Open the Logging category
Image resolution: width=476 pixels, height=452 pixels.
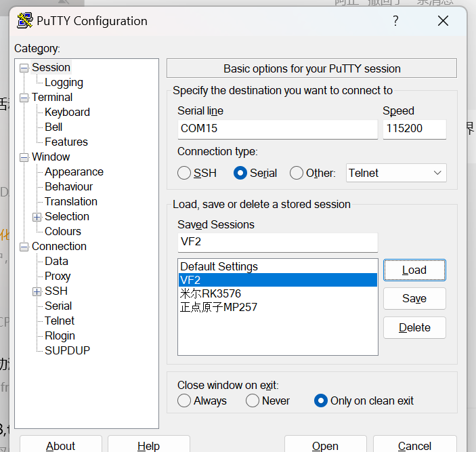pos(64,82)
